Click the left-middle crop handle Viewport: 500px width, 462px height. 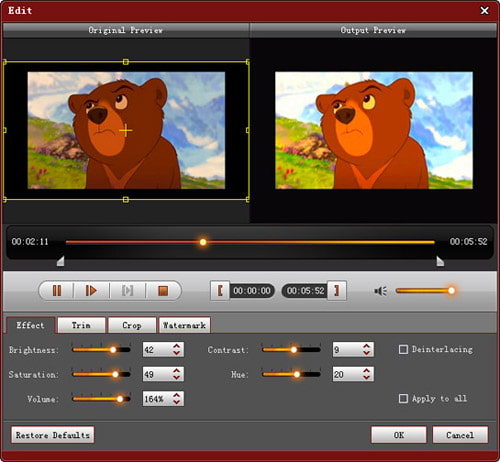click(x=5, y=130)
